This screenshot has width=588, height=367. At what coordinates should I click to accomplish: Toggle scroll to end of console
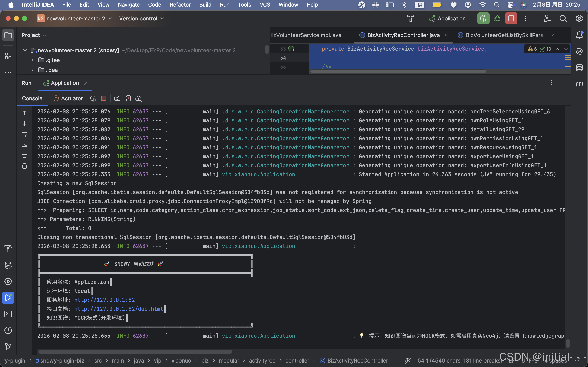[x=24, y=145]
